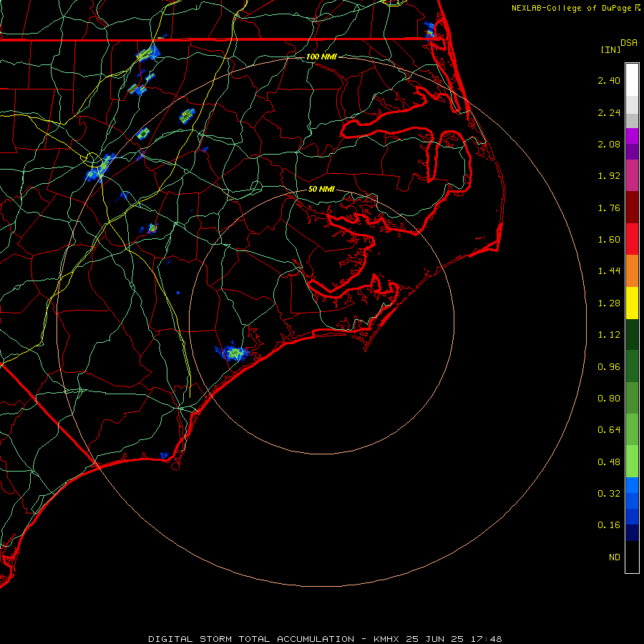Select the black ND swatch at scale bottom

(632, 557)
